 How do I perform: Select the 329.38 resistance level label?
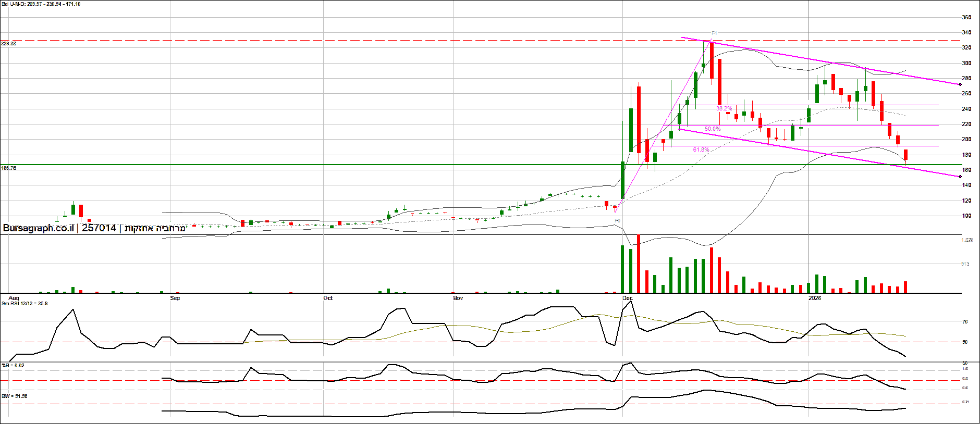9,44
